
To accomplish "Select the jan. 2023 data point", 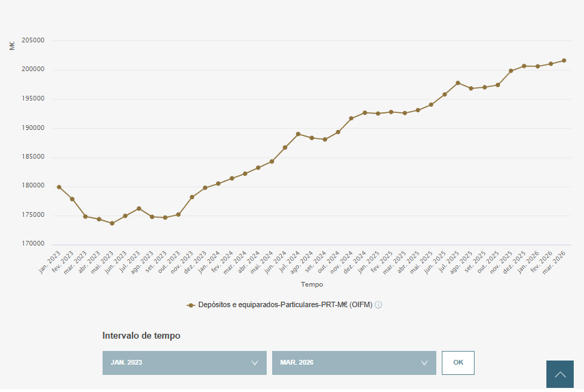I will point(59,187).
